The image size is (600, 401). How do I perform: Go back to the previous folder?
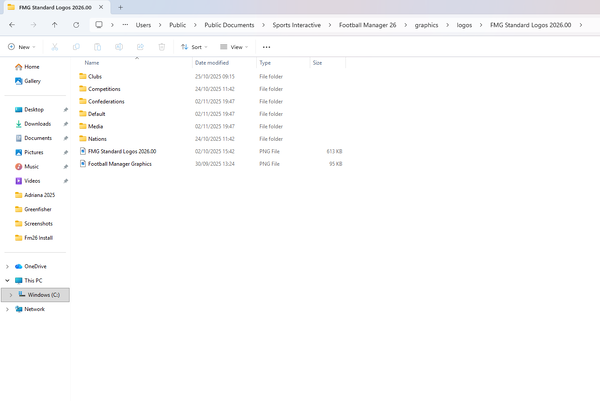click(12, 25)
